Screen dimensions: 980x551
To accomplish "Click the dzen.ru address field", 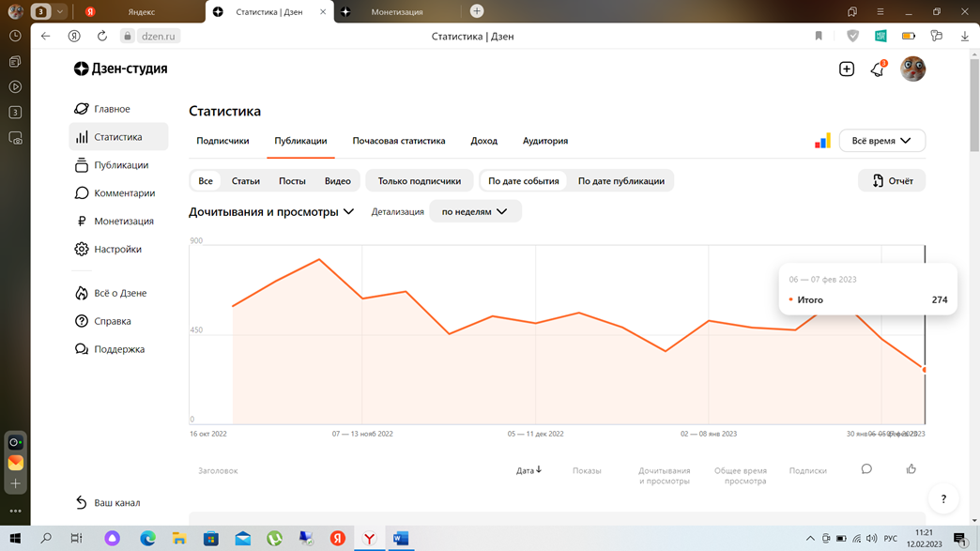I will [x=158, y=37].
